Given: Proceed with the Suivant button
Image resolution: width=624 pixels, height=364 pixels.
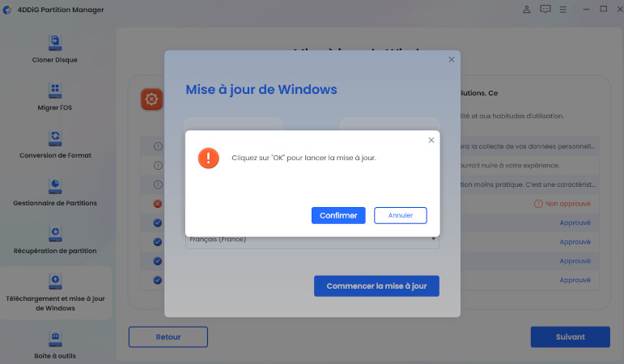Looking at the screenshot, I should pyautogui.click(x=571, y=337).
